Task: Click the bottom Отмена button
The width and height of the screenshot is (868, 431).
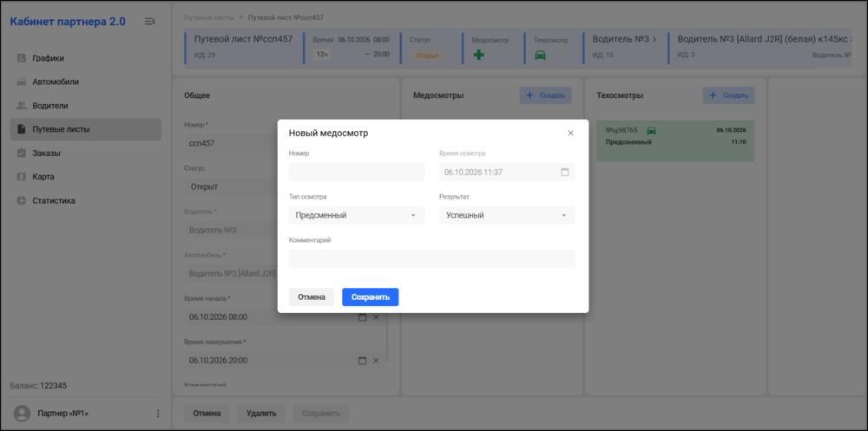Action: point(207,414)
